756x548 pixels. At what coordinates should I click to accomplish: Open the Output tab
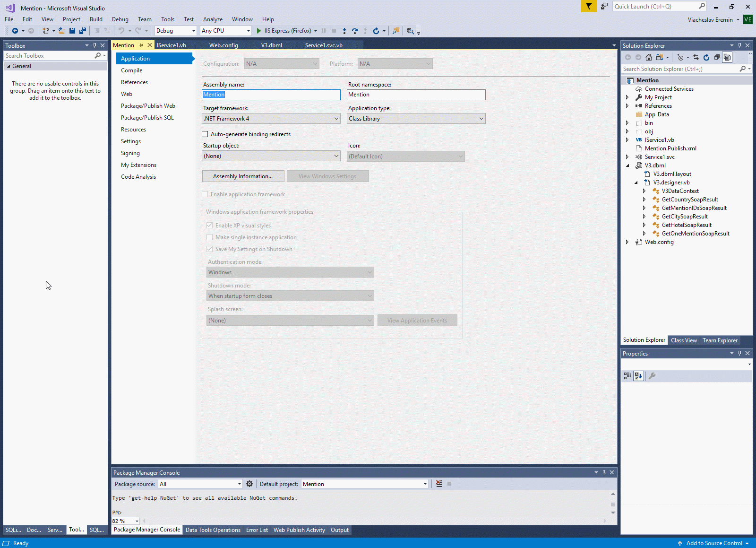pos(340,530)
